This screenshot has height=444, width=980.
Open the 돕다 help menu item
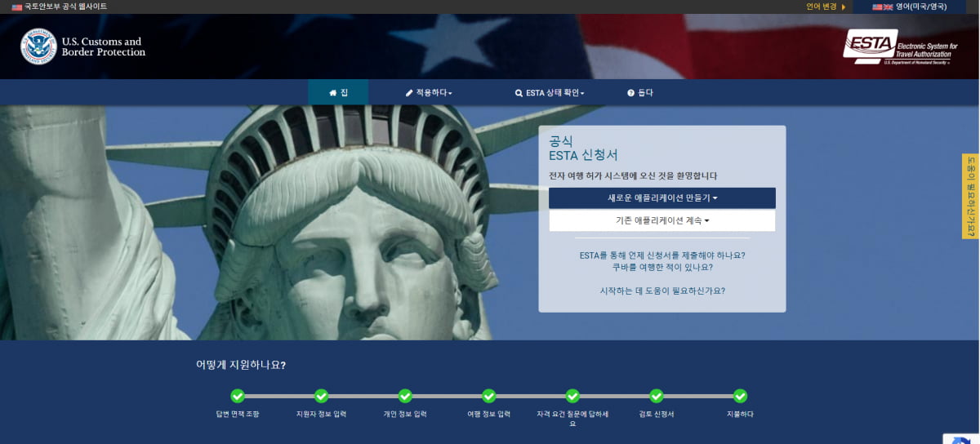coord(640,92)
